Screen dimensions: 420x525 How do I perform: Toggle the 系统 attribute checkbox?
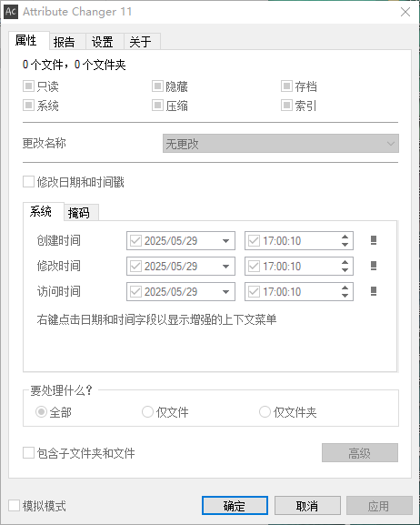[x=28, y=106]
